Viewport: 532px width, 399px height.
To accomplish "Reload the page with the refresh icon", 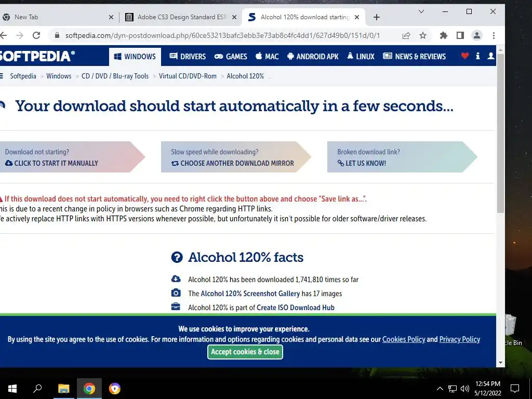I will pyautogui.click(x=36, y=35).
